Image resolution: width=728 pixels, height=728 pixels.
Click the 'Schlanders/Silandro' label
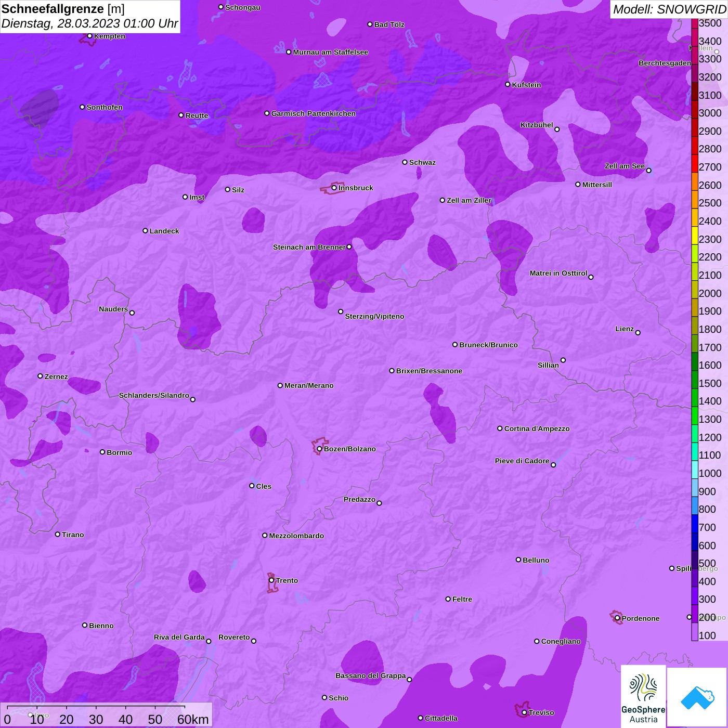tap(154, 395)
